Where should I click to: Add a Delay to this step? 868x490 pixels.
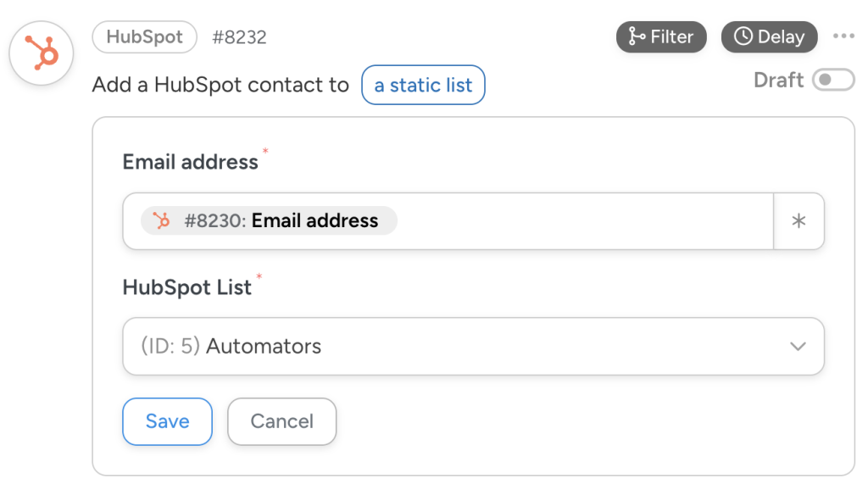tap(769, 36)
